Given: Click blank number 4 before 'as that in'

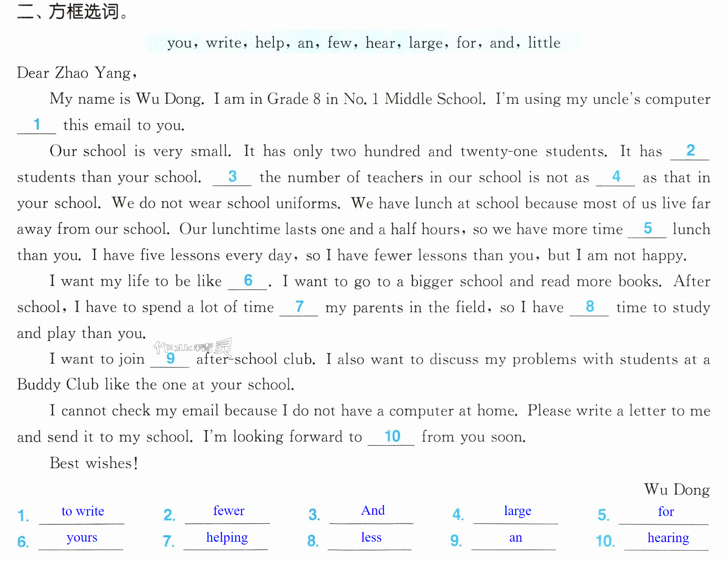Looking at the screenshot, I should click(615, 177).
